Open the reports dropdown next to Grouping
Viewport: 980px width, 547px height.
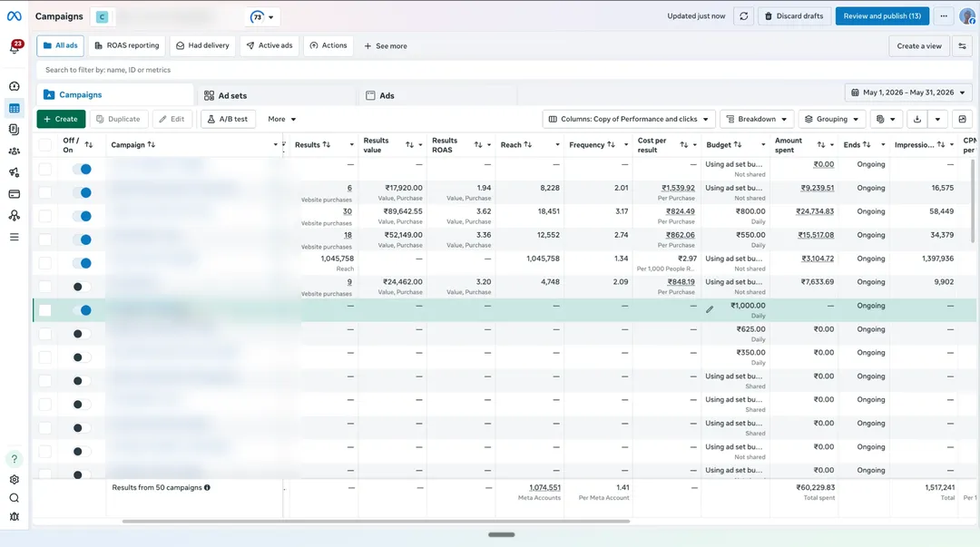point(886,119)
